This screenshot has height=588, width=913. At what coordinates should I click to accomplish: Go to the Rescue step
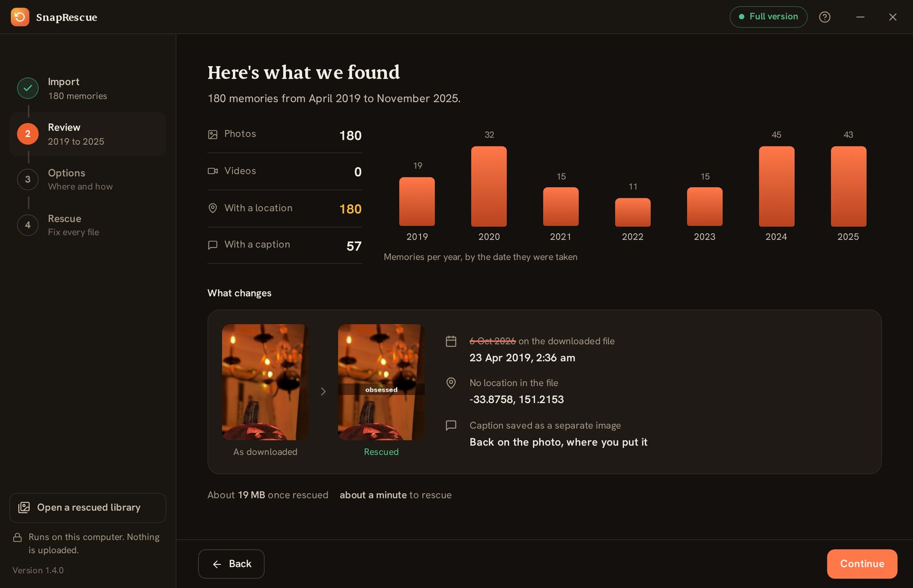point(88,225)
